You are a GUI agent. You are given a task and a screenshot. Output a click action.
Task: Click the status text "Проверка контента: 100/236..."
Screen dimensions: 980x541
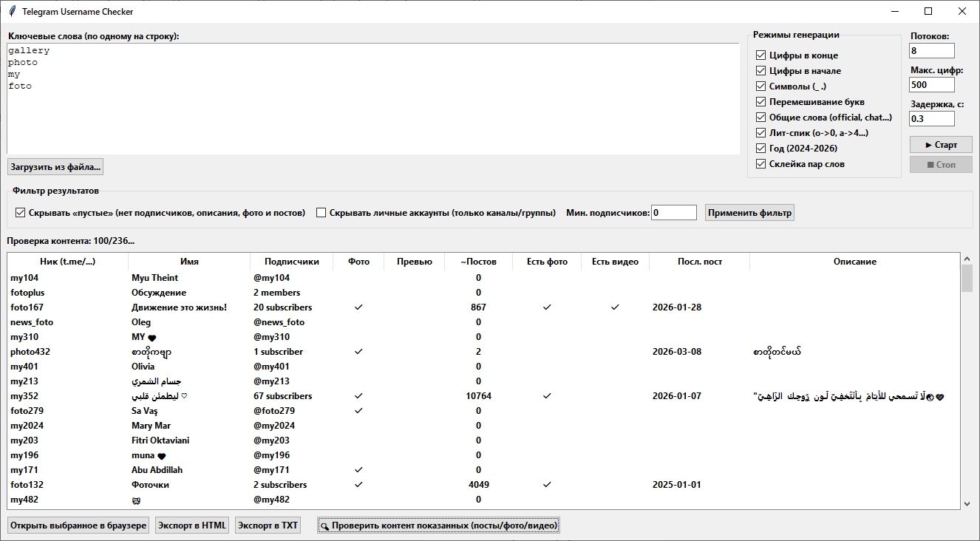coord(71,241)
